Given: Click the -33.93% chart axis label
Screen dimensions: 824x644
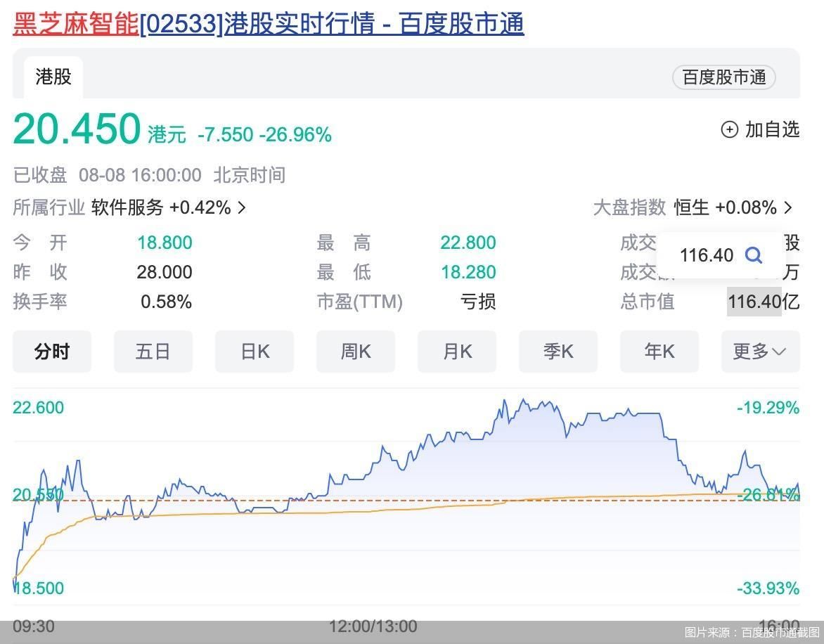Looking at the screenshot, I should point(768,588).
